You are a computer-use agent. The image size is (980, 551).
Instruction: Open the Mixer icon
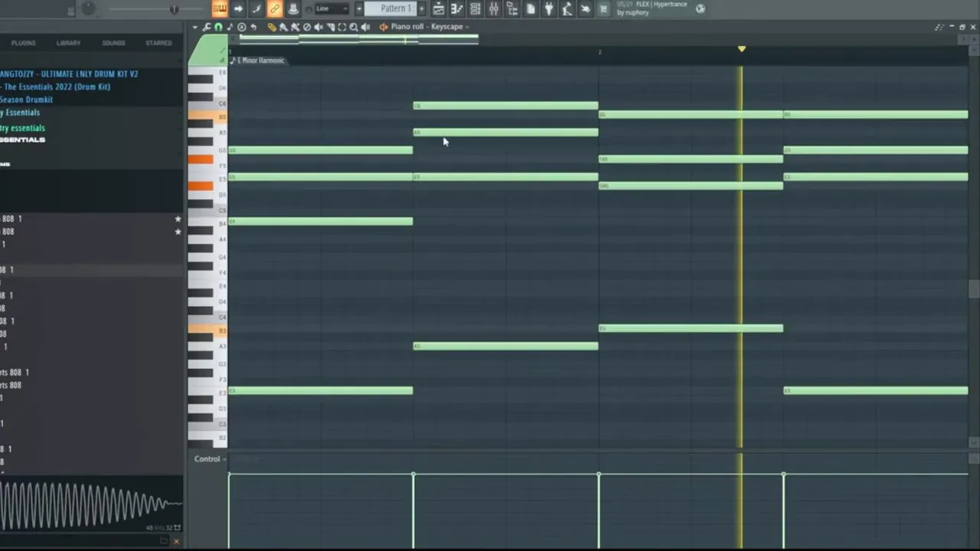494,8
